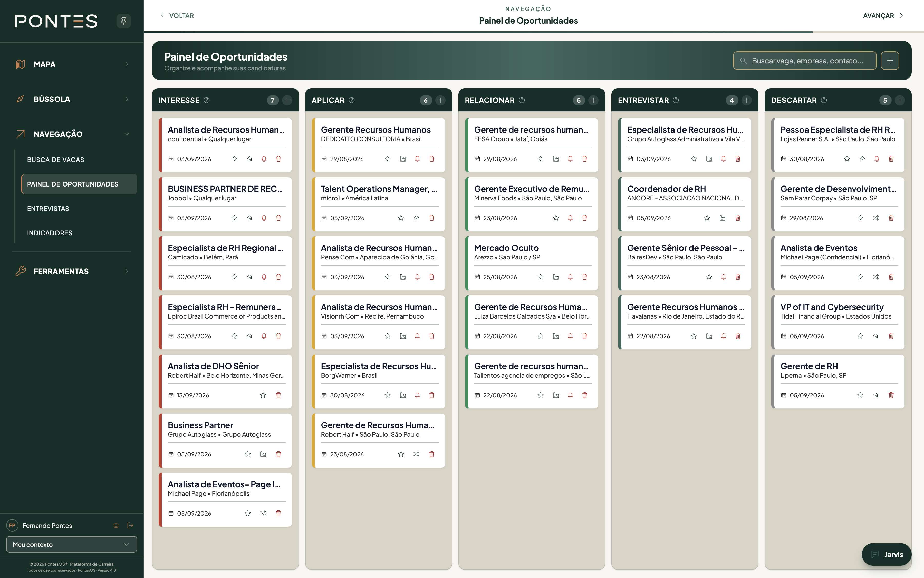
Task: Click bell icon on Gerente Recursos Humanos DEDICATTO card
Action: coord(417,159)
